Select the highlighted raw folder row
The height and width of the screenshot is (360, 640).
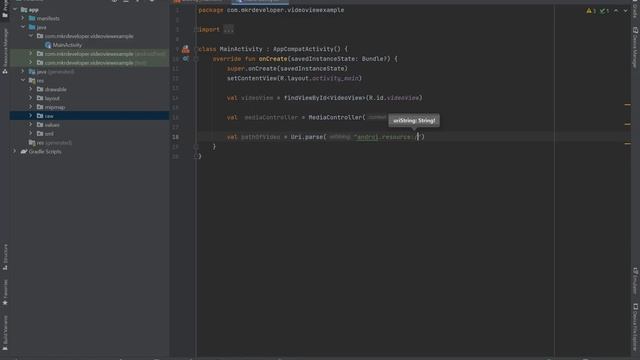(89, 116)
